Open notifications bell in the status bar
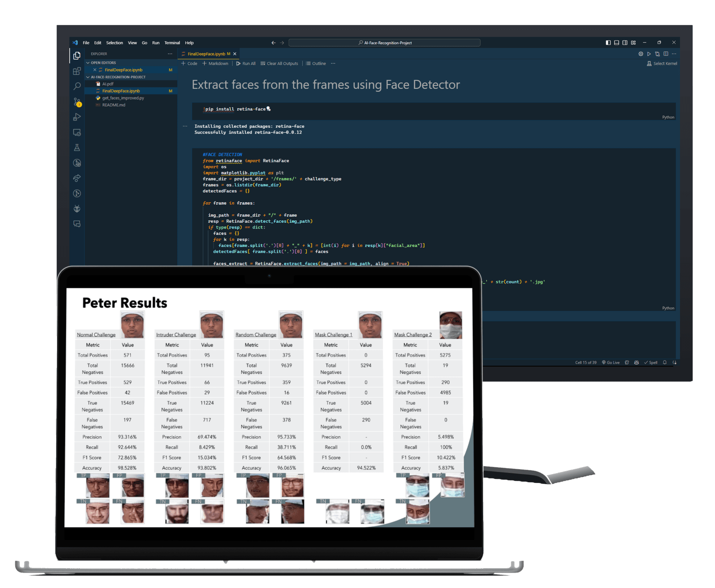 pyautogui.click(x=665, y=362)
